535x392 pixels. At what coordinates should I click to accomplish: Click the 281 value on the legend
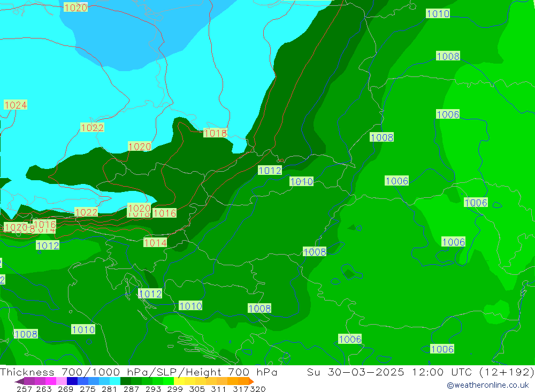109,389
